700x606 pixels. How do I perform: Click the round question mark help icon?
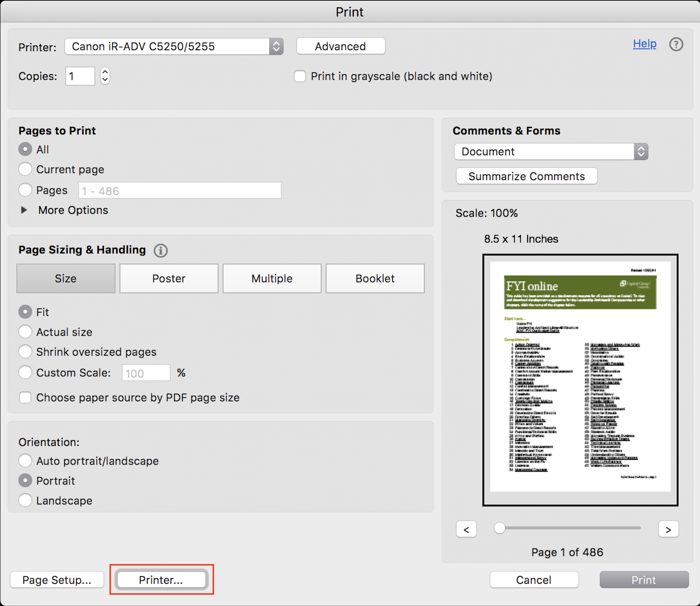tap(676, 44)
